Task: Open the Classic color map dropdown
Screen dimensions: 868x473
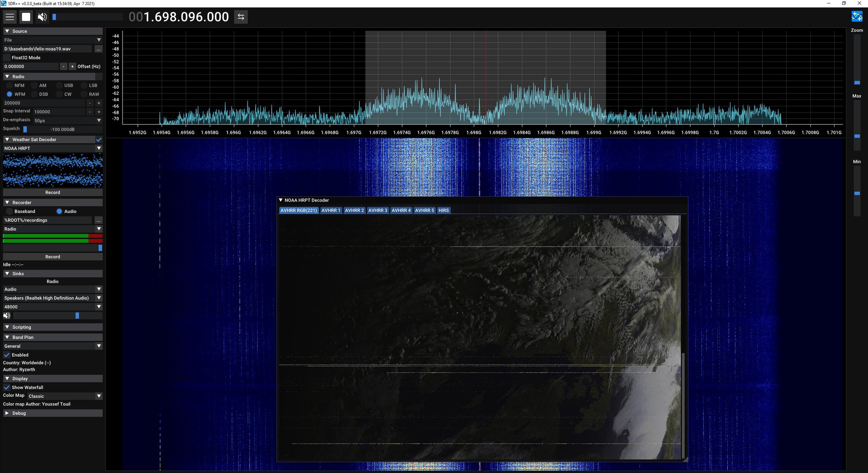Action: point(64,396)
